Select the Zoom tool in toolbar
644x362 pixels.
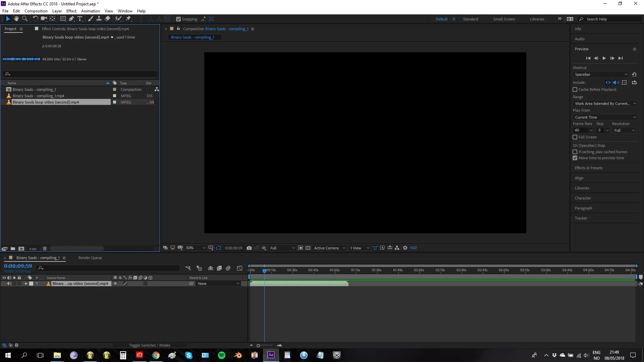[x=24, y=19]
